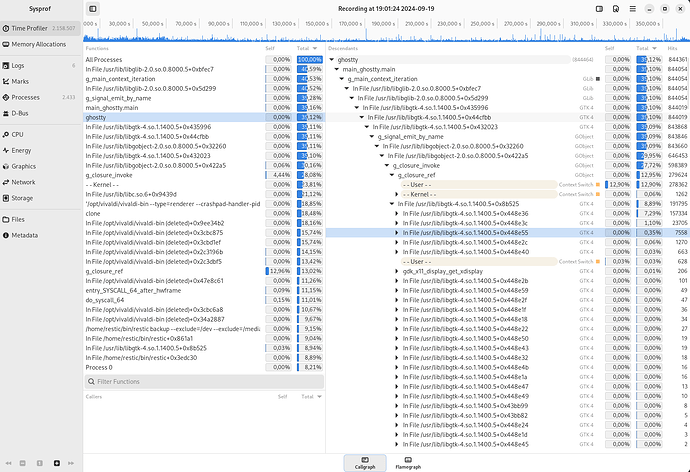
Task: Open Time Profiler section
Action: [40, 28]
